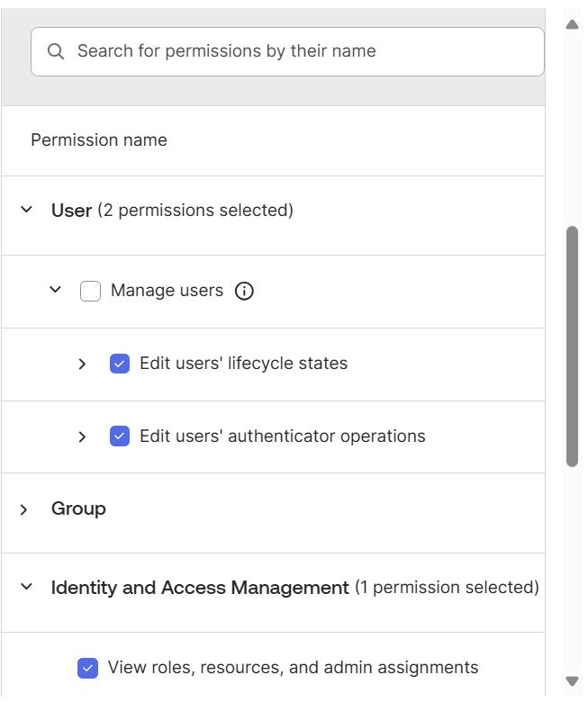Viewport: 588px width, 720px height.
Task: Select the Group category label
Action: tap(78, 508)
